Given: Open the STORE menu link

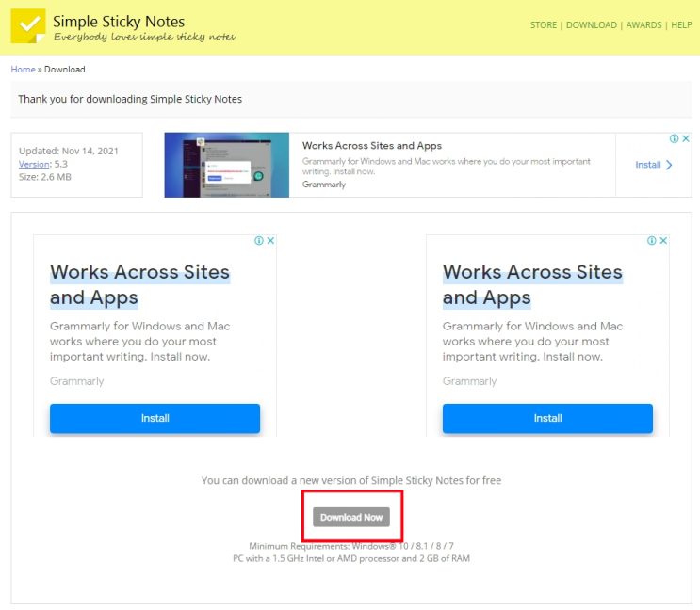Looking at the screenshot, I should (x=544, y=25).
